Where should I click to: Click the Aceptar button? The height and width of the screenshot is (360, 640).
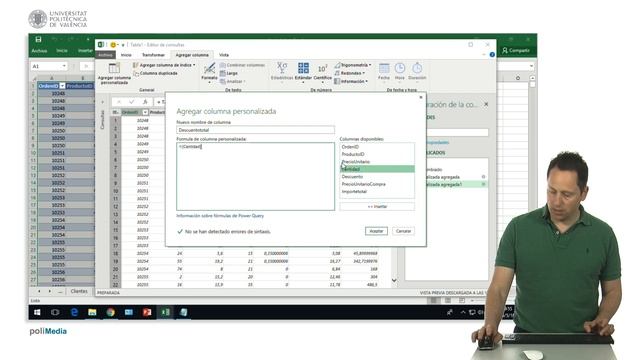tap(376, 231)
